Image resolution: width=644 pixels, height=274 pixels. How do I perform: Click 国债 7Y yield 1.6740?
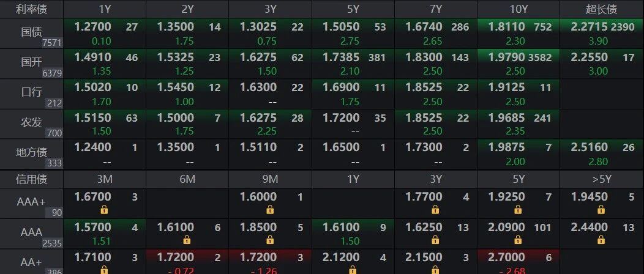click(x=424, y=27)
